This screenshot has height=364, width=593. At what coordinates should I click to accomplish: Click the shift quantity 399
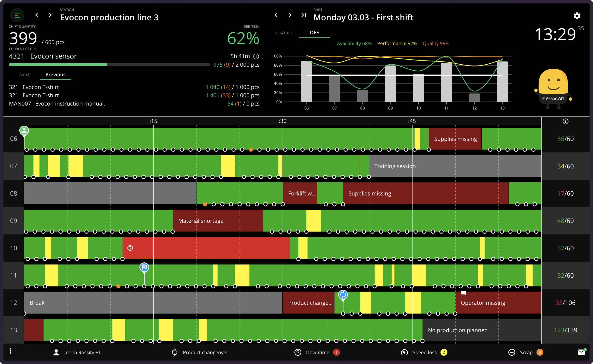[x=23, y=38]
